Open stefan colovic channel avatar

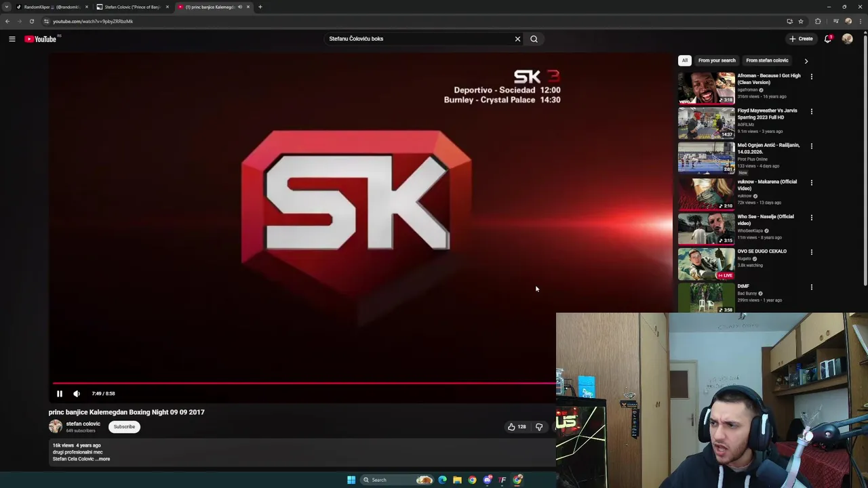(x=55, y=426)
